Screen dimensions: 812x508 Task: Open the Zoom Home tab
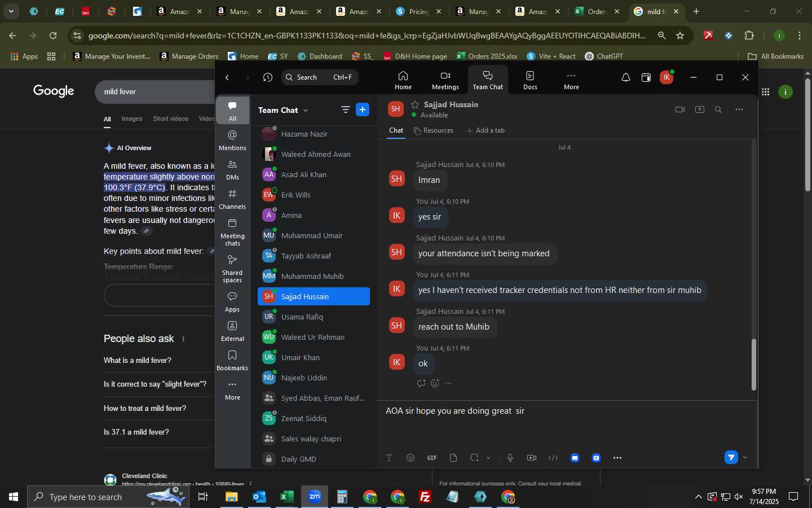click(x=403, y=80)
